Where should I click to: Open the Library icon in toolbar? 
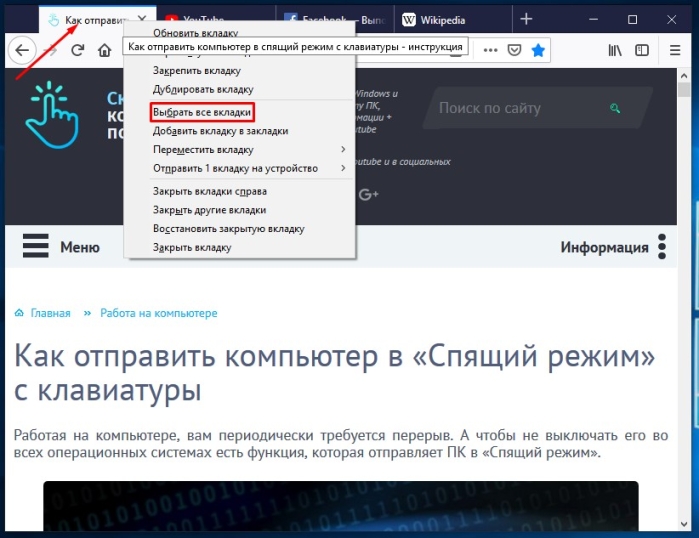pyautogui.click(x=615, y=50)
